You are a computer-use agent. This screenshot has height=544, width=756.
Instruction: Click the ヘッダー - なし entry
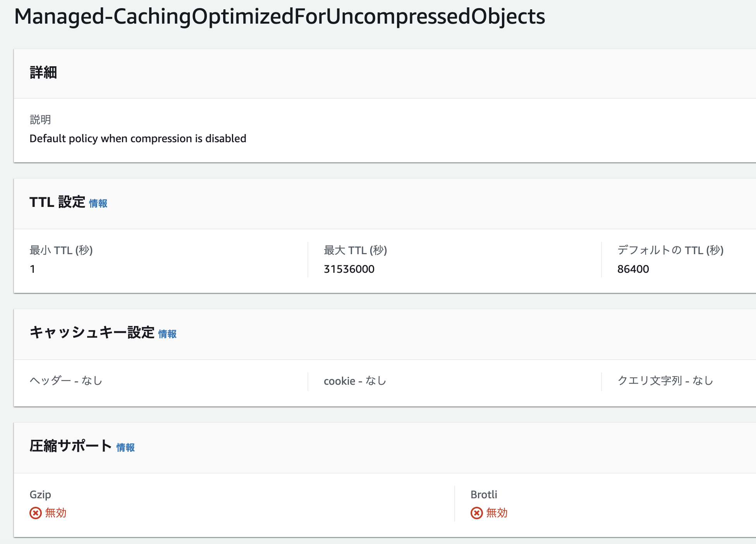click(x=66, y=381)
